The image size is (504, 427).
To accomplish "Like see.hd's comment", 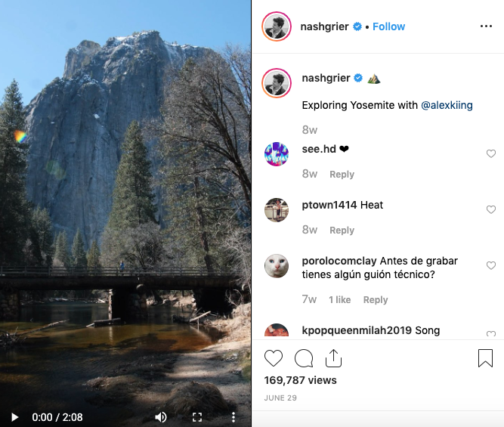I will pos(491,153).
